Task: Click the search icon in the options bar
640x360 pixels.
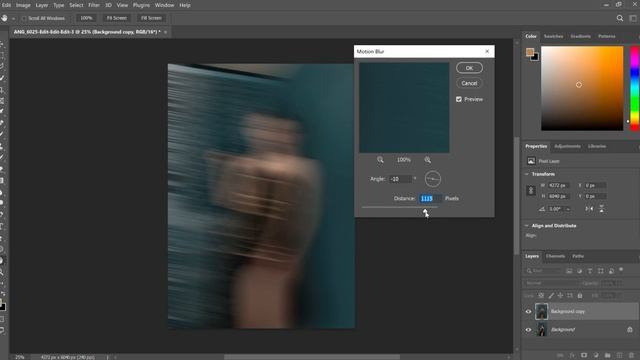Action: [620, 18]
